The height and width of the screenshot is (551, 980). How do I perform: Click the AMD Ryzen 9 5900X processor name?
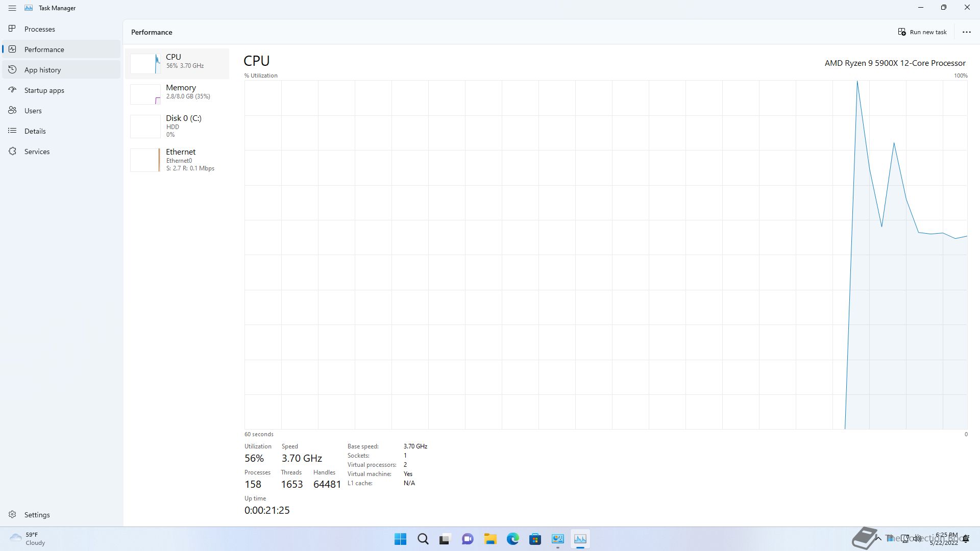pos(895,63)
